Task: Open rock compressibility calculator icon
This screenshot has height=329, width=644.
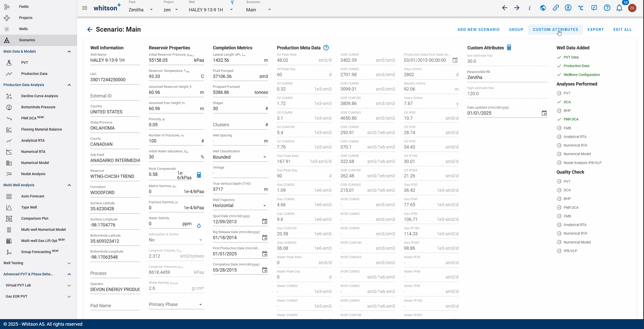Action: [x=199, y=175]
